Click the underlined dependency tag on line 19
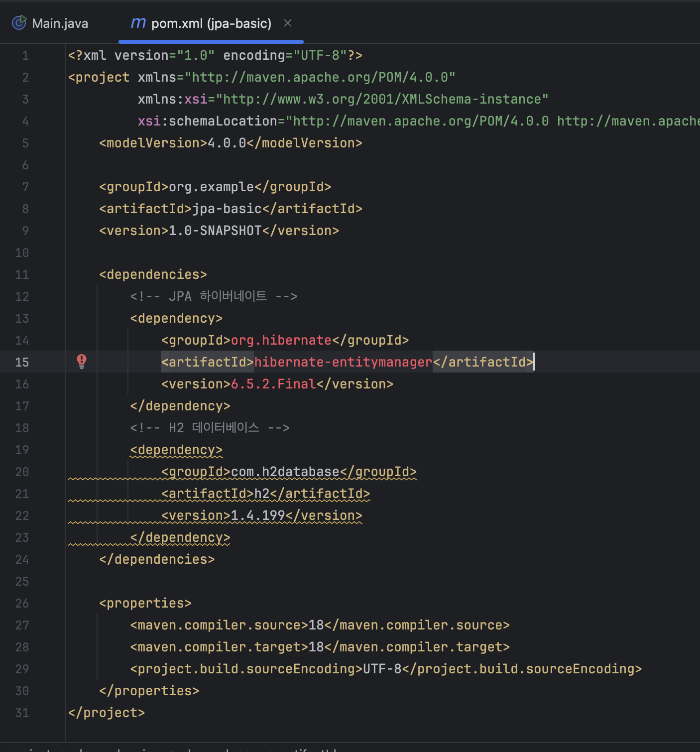This screenshot has width=700, height=752. click(176, 450)
